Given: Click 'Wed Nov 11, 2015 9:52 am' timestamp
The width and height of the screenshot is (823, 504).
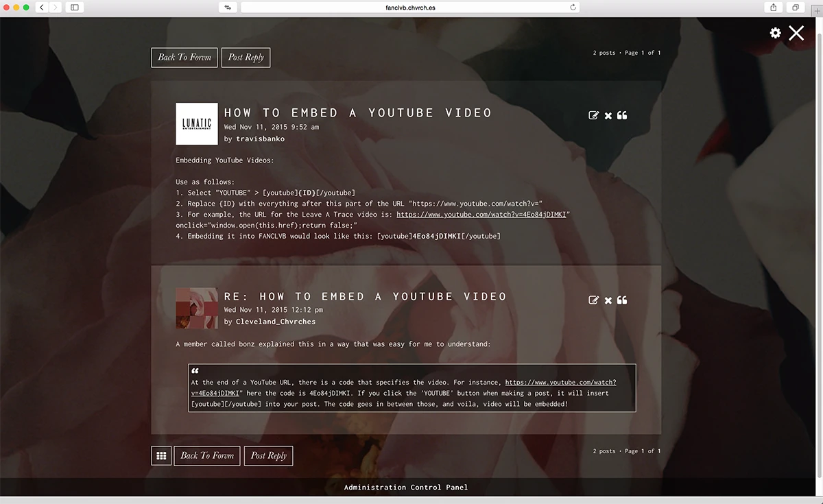Looking at the screenshot, I should click(272, 127).
